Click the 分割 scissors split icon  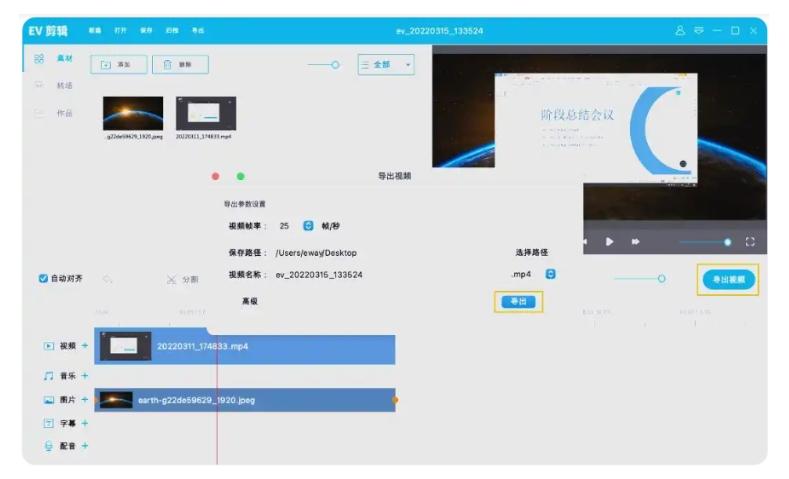point(172,279)
